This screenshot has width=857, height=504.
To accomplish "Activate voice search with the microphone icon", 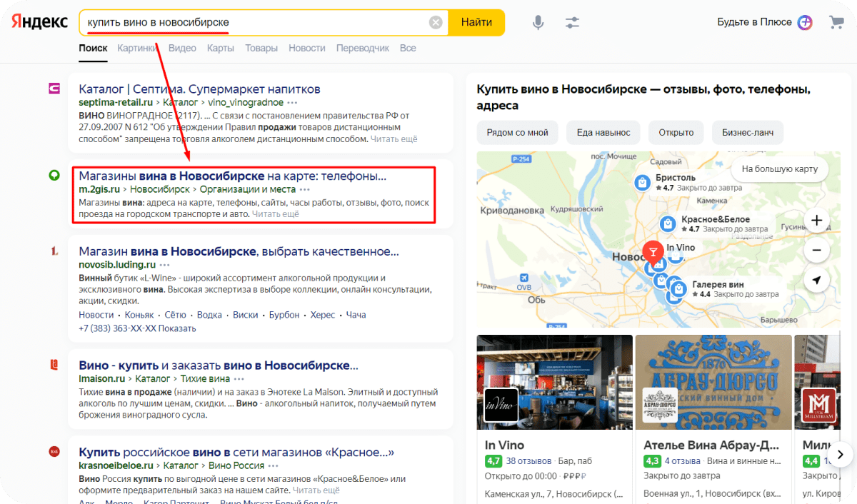I will coord(538,23).
